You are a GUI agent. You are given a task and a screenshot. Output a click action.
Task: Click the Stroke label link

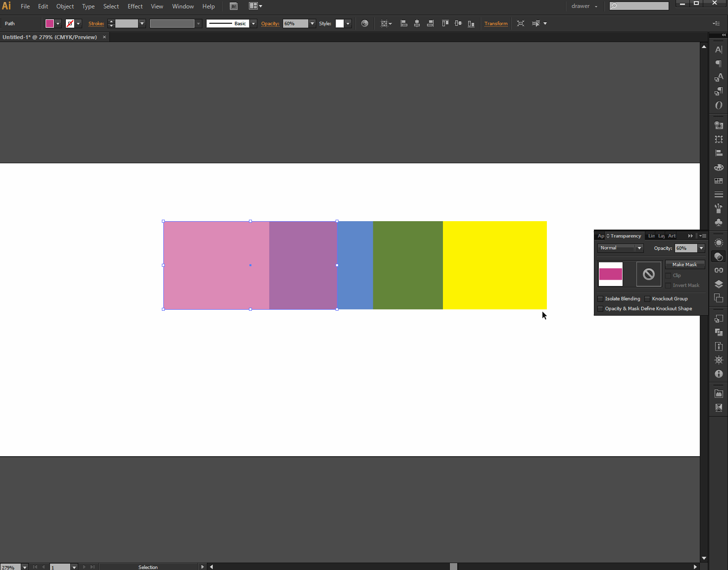tap(96, 24)
